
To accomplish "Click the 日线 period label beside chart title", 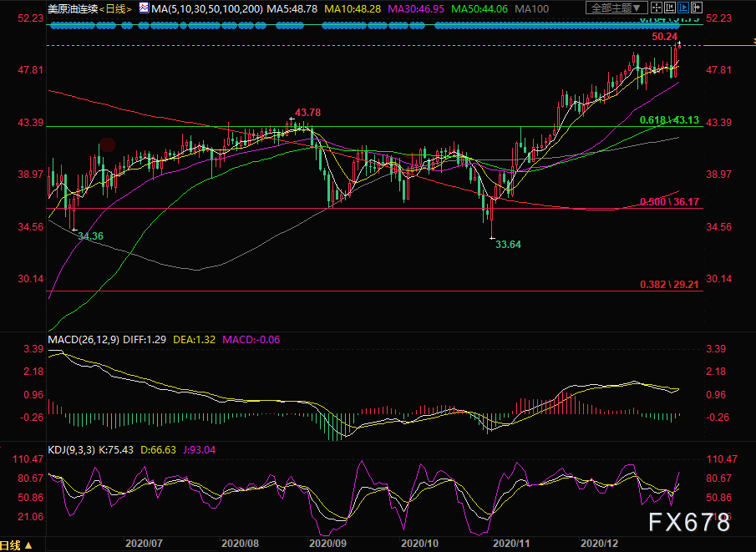I will click(x=119, y=8).
